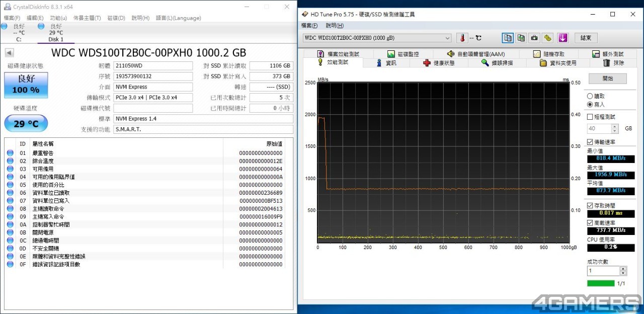The image size is (644, 314).
Task: Click the 良好 100% health status button
Action: coord(26,85)
